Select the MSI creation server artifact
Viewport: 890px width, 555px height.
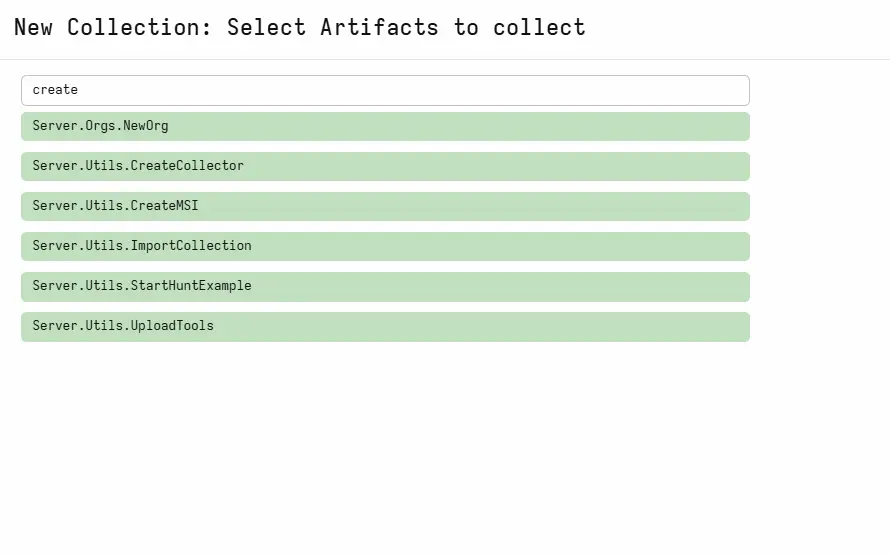click(x=385, y=206)
